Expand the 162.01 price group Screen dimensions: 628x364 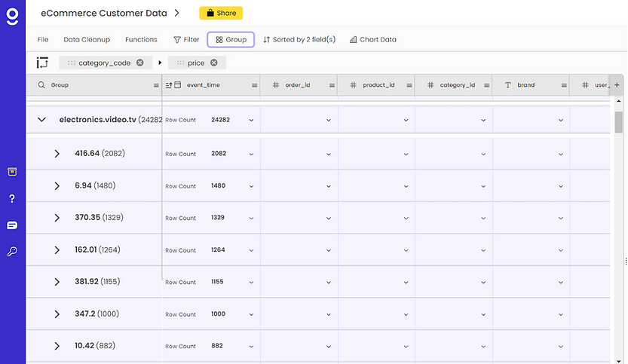(57, 250)
